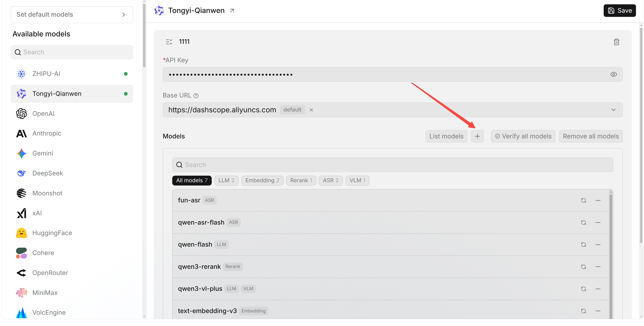Screen dimensions: 644x326
Task: Add a new model with plus button
Action: click(x=477, y=137)
